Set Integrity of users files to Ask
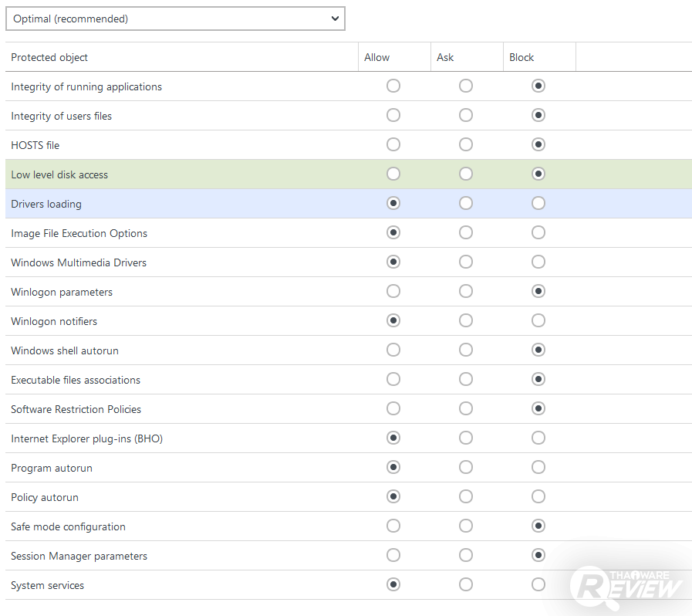The width and height of the screenshot is (692, 616). coord(466,115)
